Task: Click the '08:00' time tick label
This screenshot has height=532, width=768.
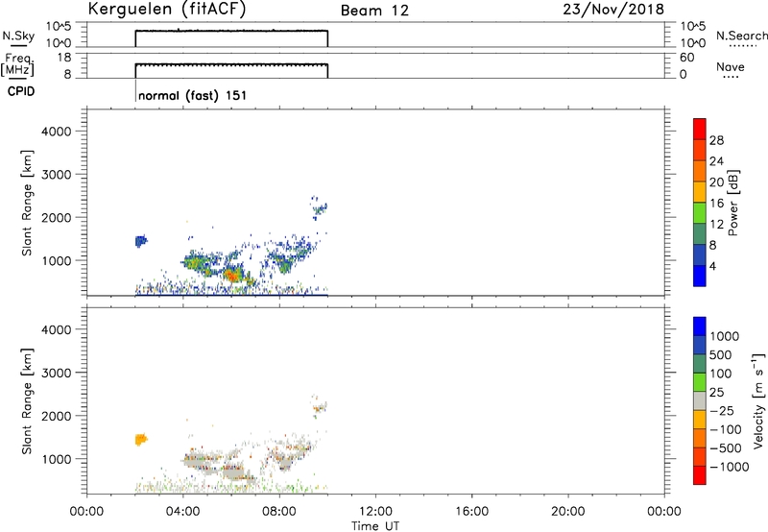Action: click(x=279, y=512)
